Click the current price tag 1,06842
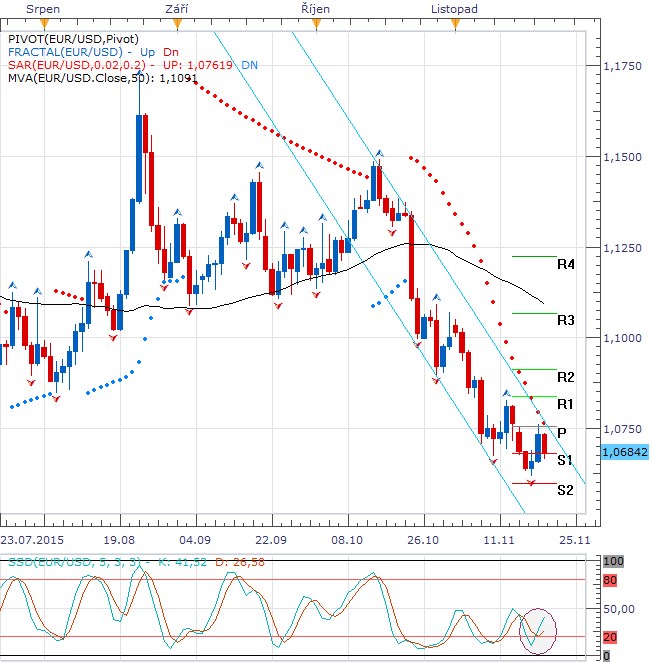 tap(626, 452)
